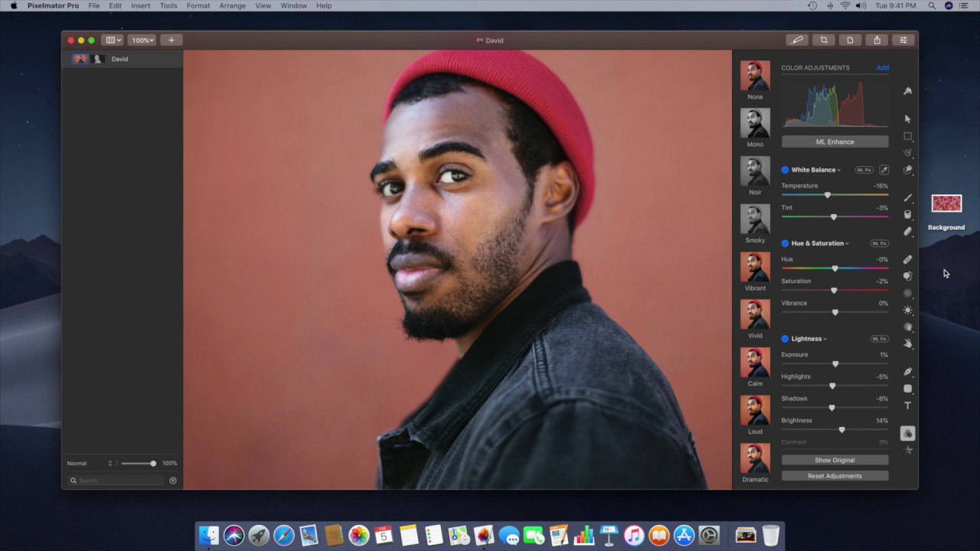The width and height of the screenshot is (980, 551).
Task: Apply the Mono preset thumbnail
Action: click(755, 123)
